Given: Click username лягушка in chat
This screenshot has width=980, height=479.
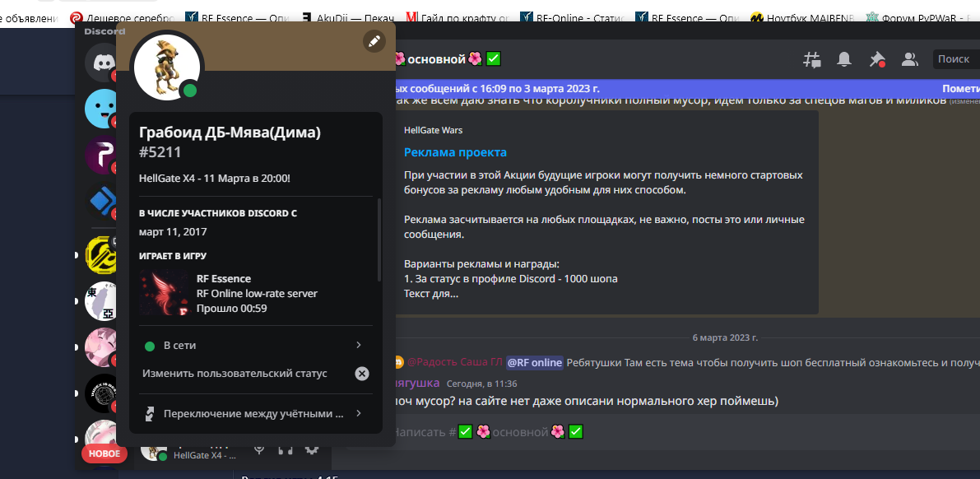Looking at the screenshot, I should click(x=416, y=383).
